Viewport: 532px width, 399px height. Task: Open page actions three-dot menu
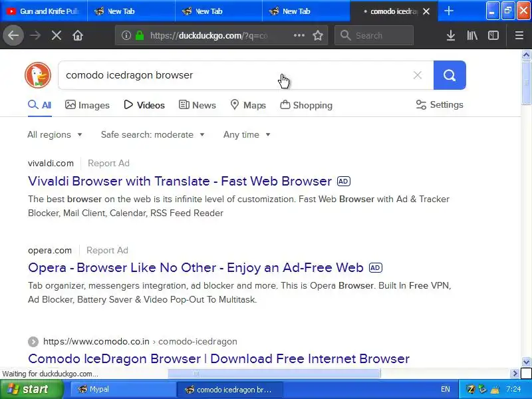pos(299,35)
